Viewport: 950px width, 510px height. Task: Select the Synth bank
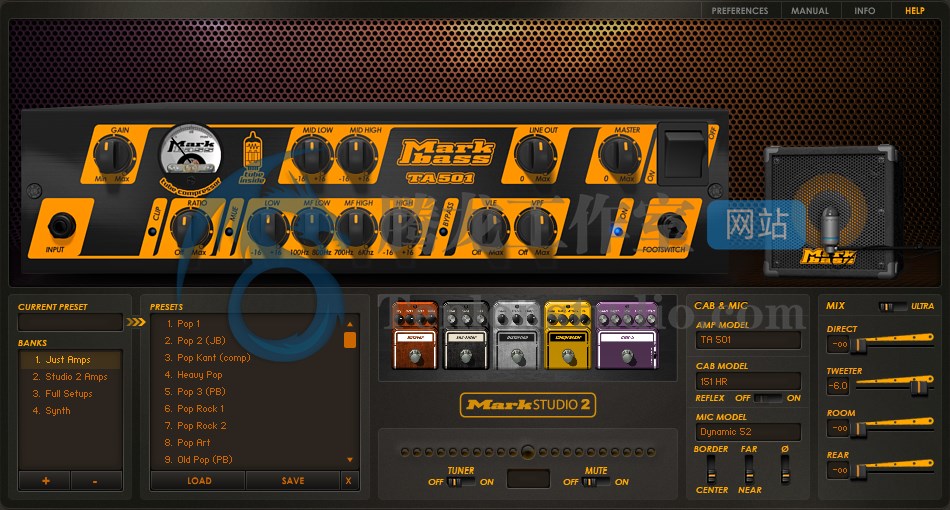coord(70,411)
